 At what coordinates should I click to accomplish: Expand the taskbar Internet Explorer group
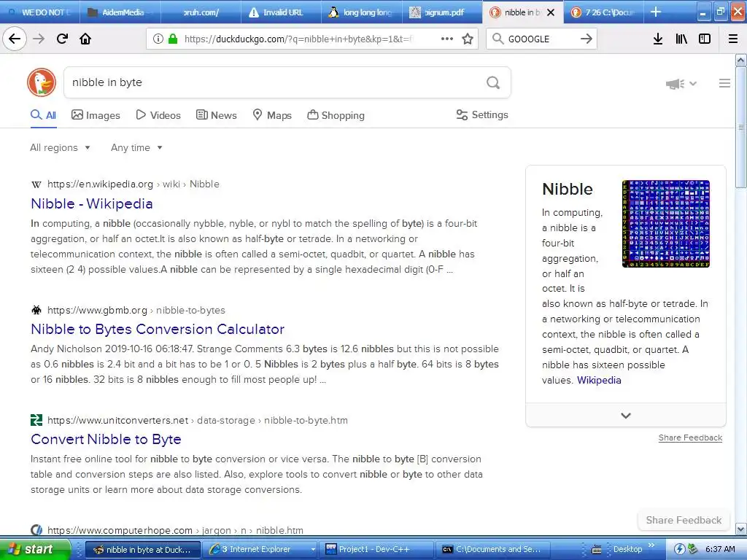[x=313, y=550]
